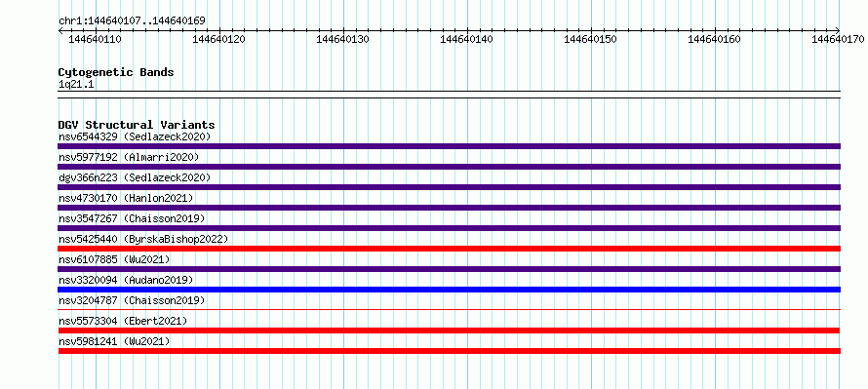This screenshot has height=389, width=868.
Task: Click ruler position 144640150
Action: [x=591, y=39]
